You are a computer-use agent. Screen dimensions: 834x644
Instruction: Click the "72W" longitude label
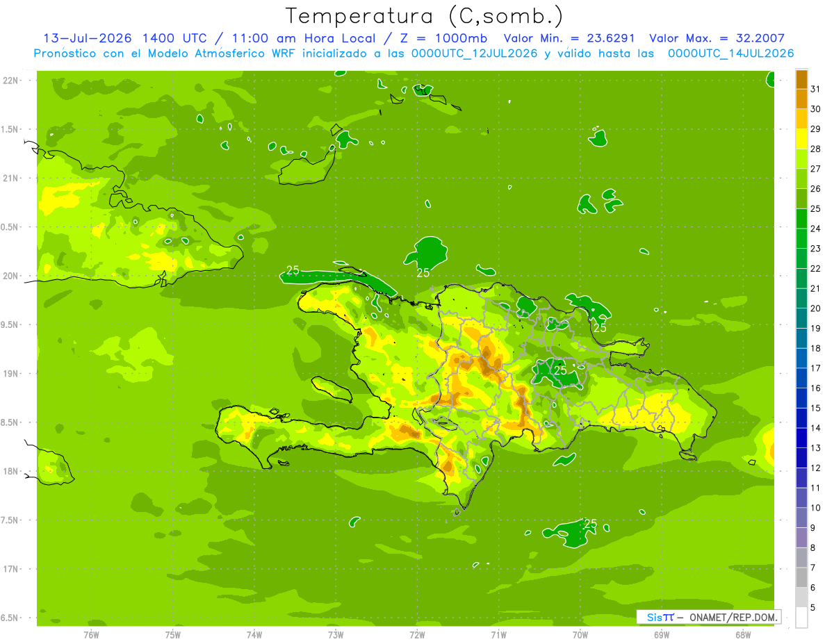(x=417, y=634)
